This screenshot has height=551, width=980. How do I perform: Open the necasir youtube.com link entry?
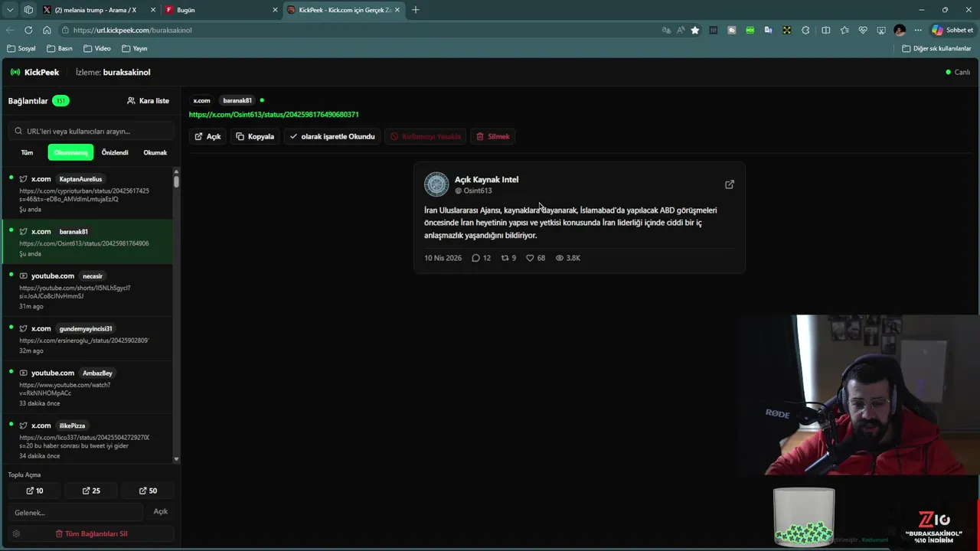click(87, 291)
